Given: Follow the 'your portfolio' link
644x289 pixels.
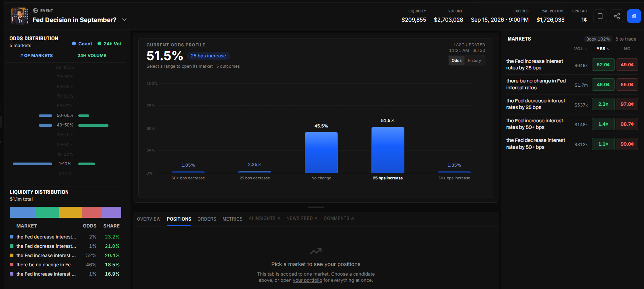Looking at the screenshot, I should point(307,280).
